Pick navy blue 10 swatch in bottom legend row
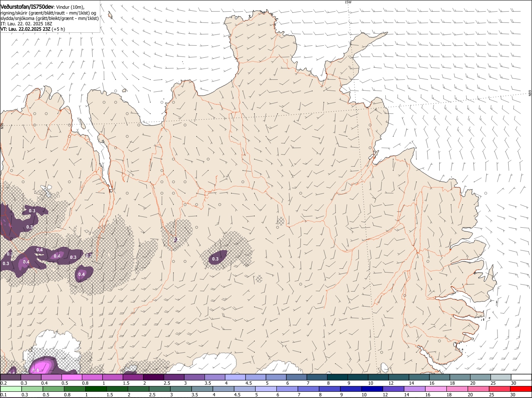 pos(372,389)
